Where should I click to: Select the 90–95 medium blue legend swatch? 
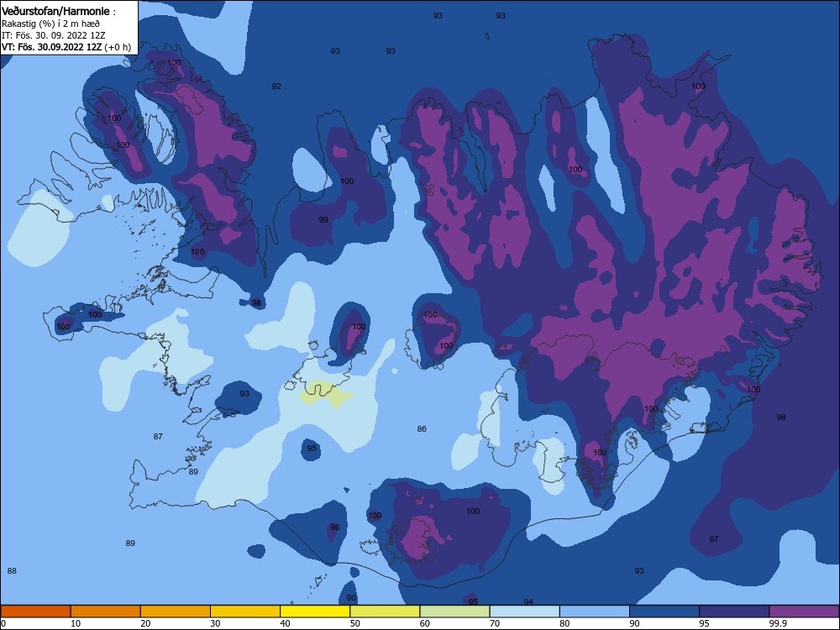664,612
